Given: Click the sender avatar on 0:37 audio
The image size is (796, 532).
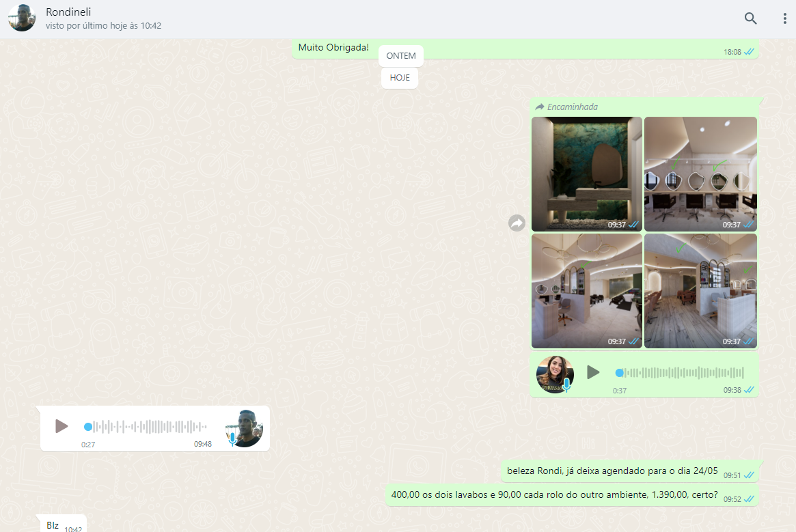Looking at the screenshot, I should (x=555, y=375).
